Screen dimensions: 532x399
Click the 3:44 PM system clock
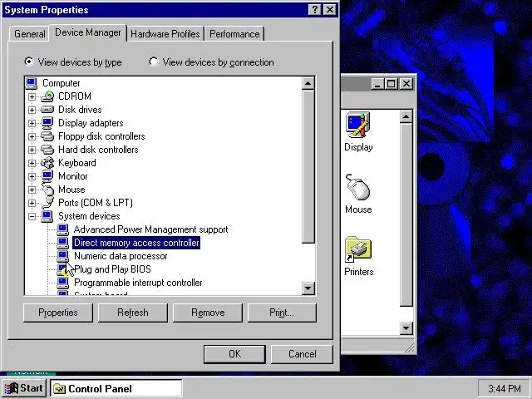point(505,389)
